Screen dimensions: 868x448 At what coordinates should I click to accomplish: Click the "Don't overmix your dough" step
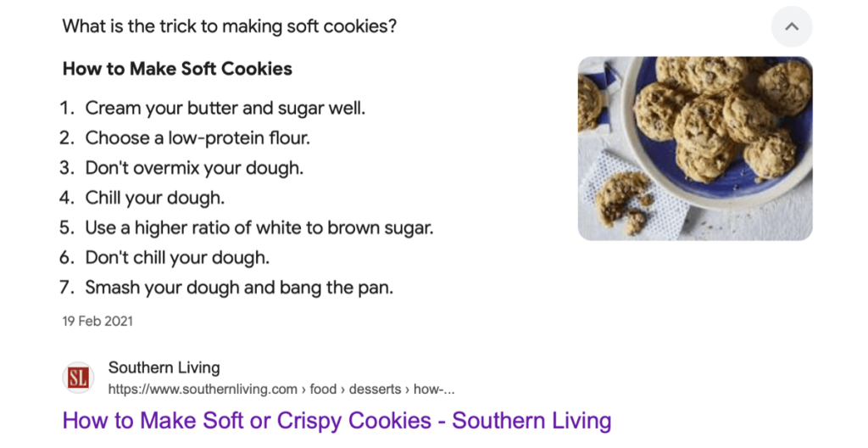tap(194, 168)
